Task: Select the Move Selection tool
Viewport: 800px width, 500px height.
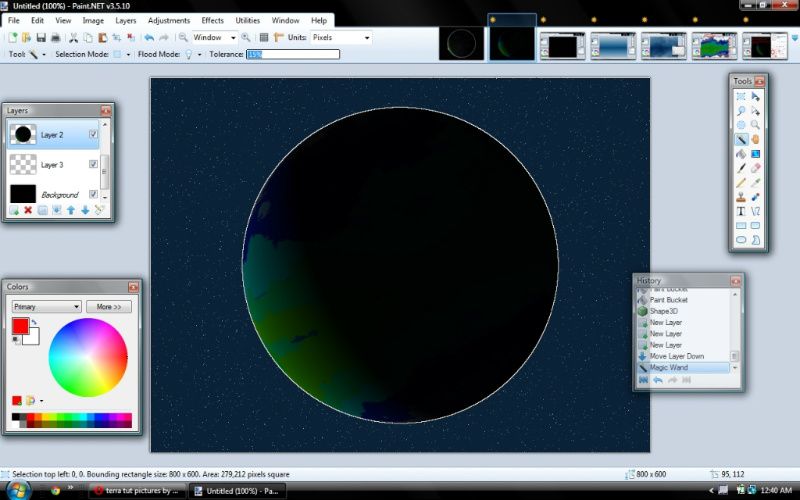Action: (x=756, y=111)
